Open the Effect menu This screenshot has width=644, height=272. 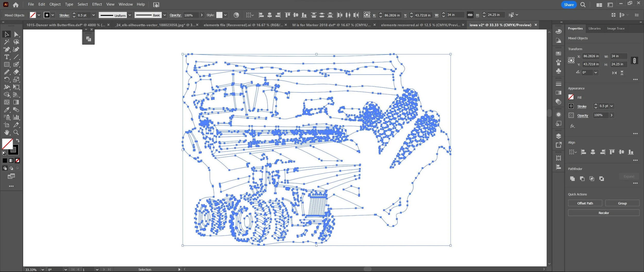click(x=97, y=4)
